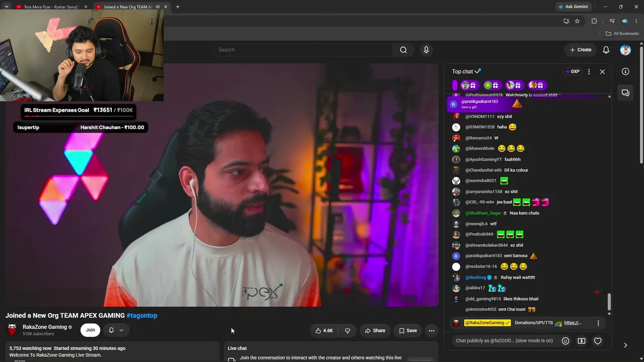Like the video with 4.6K likes
The image size is (644, 362).
[x=324, y=330]
